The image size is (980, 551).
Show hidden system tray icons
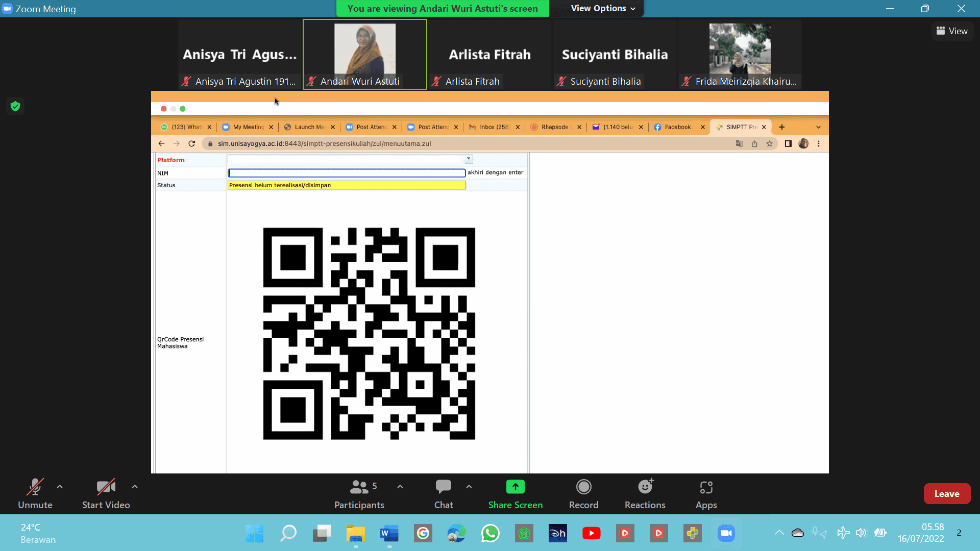coord(779,533)
